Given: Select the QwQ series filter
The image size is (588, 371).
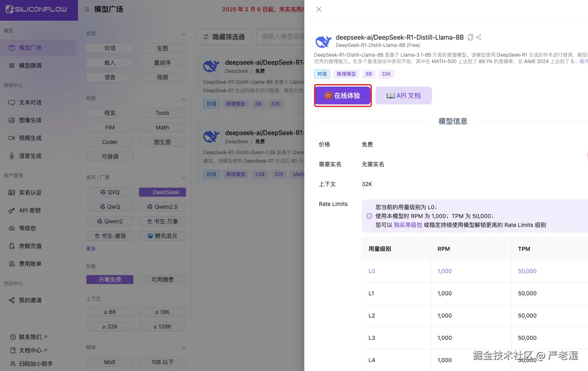Looking at the screenshot, I should pos(110,207).
